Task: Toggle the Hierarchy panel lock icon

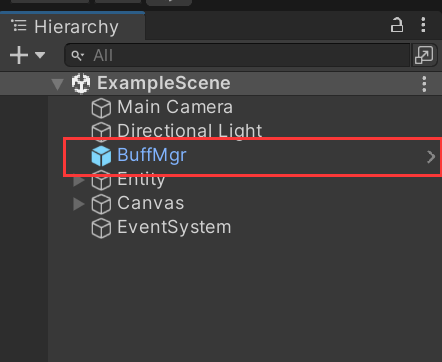Action: [x=397, y=25]
